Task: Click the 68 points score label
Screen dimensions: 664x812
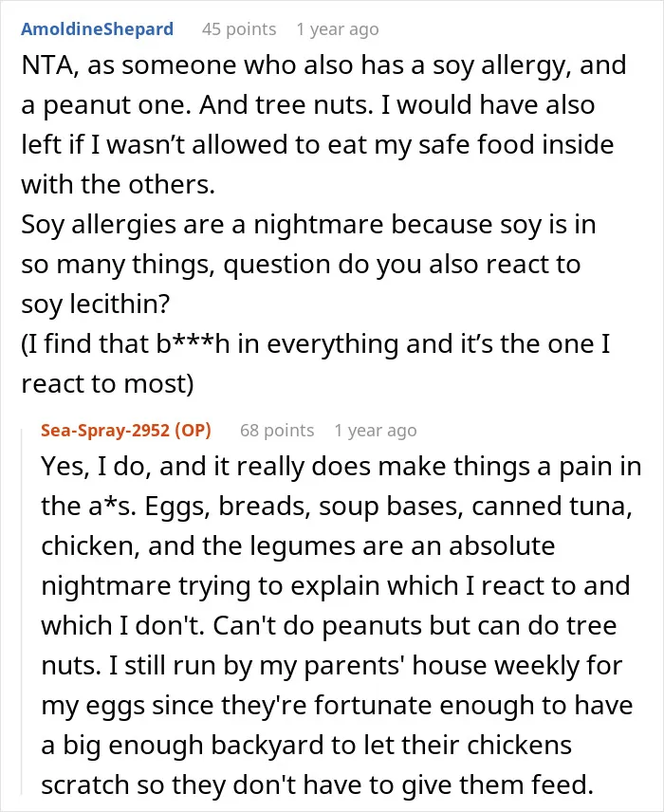Action: (277, 431)
